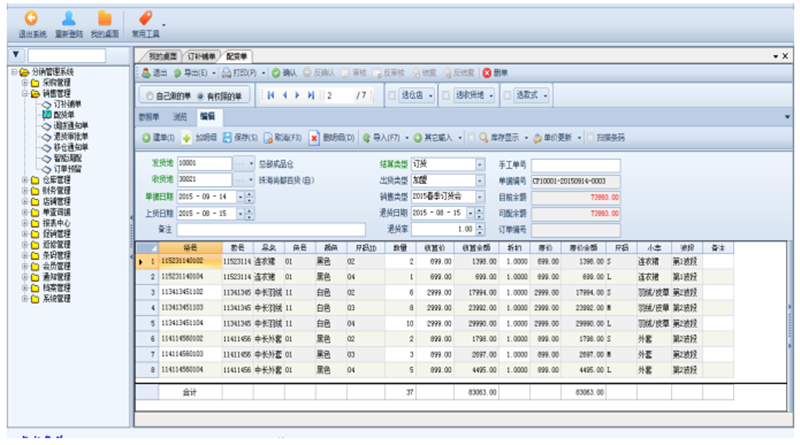This screenshot has height=445, width=800.
Task: Switch to the 浏览 tab
Action: [180, 117]
